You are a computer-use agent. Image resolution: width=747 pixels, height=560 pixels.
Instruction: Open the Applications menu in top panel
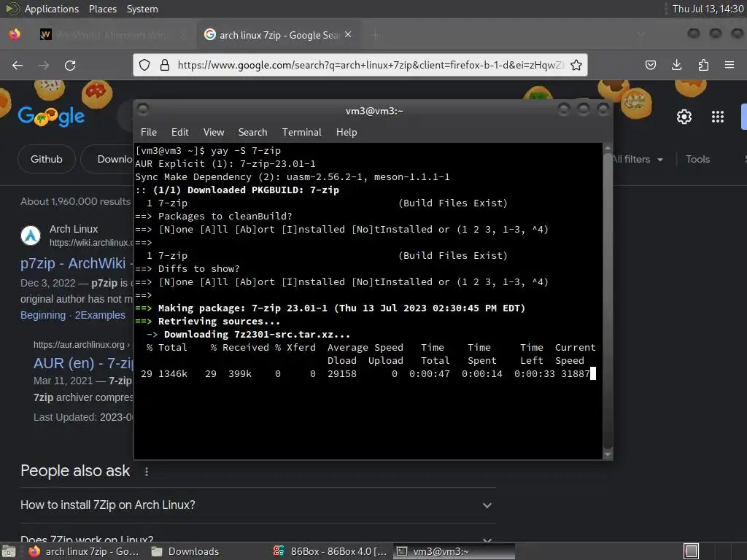click(x=52, y=9)
